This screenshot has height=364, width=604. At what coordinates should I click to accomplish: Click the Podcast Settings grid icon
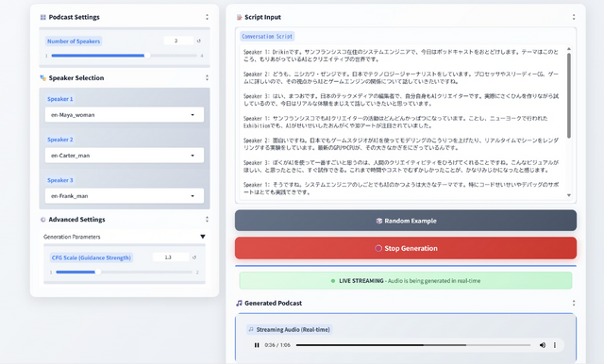(42, 17)
